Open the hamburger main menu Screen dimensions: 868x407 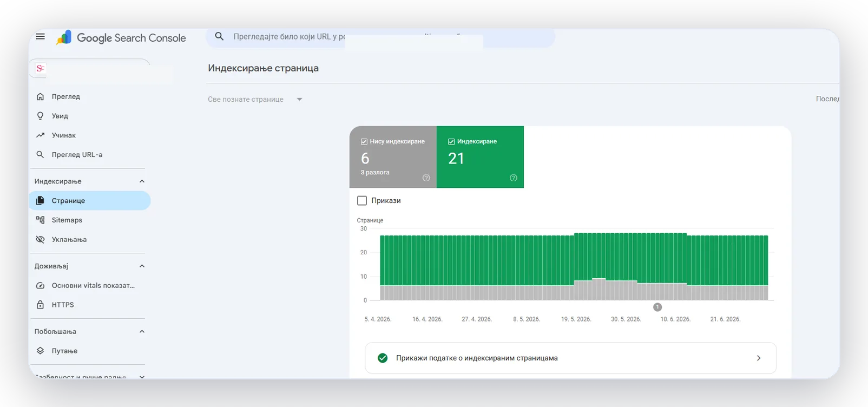click(40, 36)
